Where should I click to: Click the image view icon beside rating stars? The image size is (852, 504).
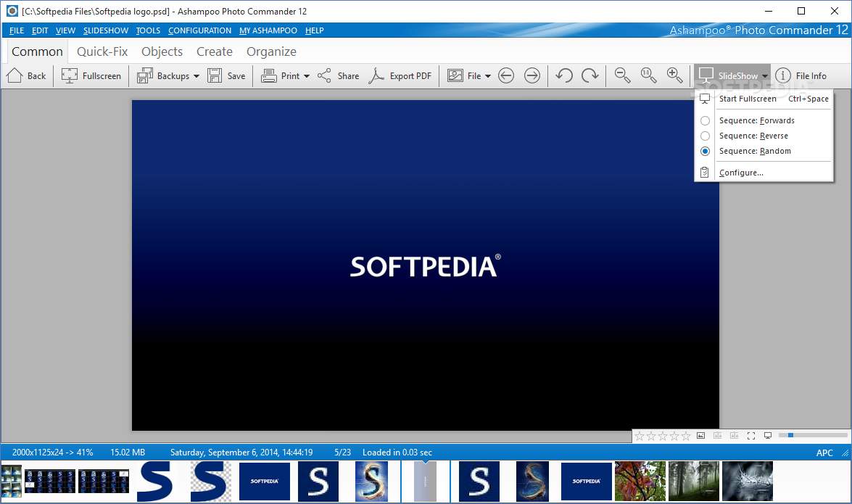701,436
